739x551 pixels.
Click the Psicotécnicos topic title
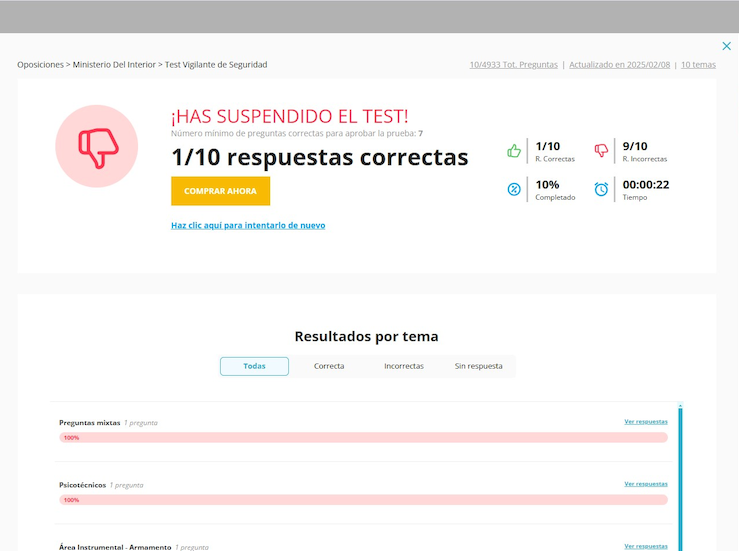click(82, 485)
